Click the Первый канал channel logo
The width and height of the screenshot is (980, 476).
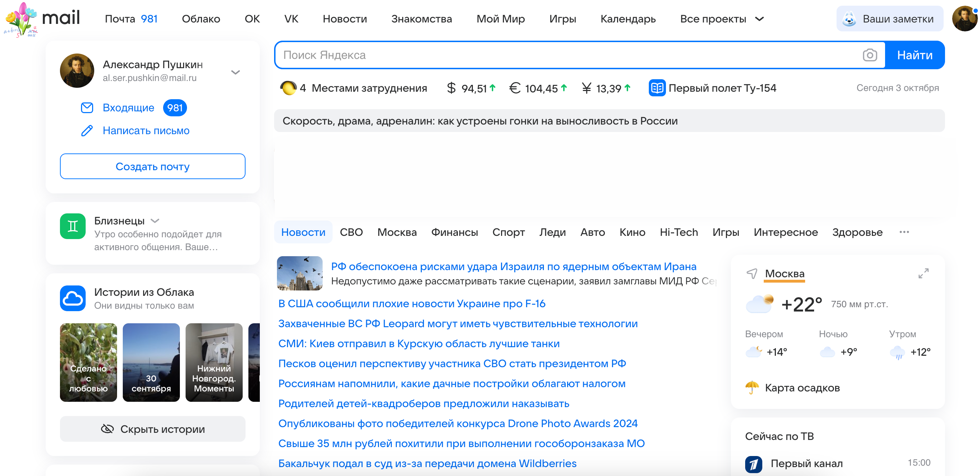click(754, 464)
